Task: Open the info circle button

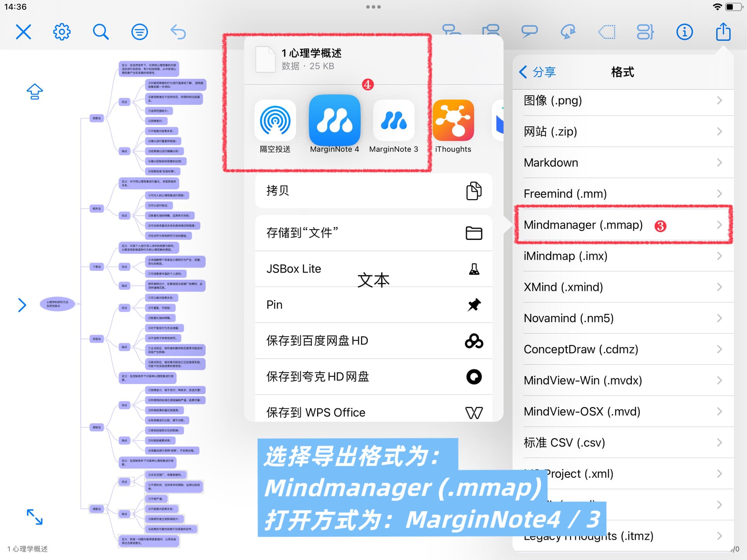Action: pyautogui.click(x=684, y=32)
